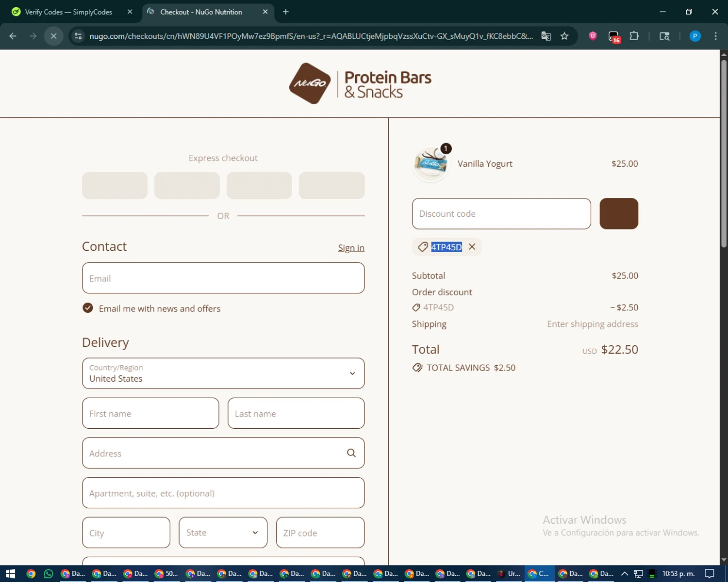Open the side panel search icon
This screenshot has width=728, height=582.
click(664, 36)
